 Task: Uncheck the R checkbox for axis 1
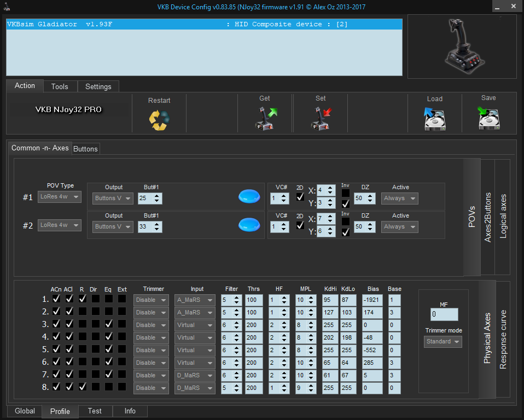point(82,299)
